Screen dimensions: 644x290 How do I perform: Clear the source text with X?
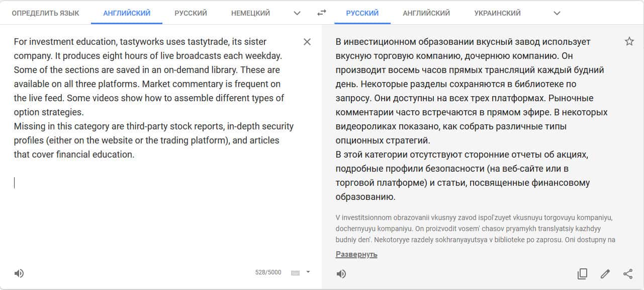(307, 42)
